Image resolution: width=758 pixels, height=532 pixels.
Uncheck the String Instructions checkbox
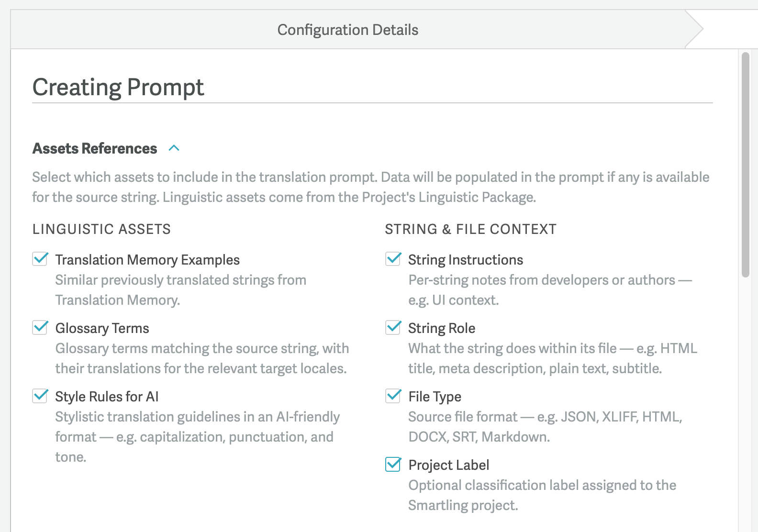393,259
